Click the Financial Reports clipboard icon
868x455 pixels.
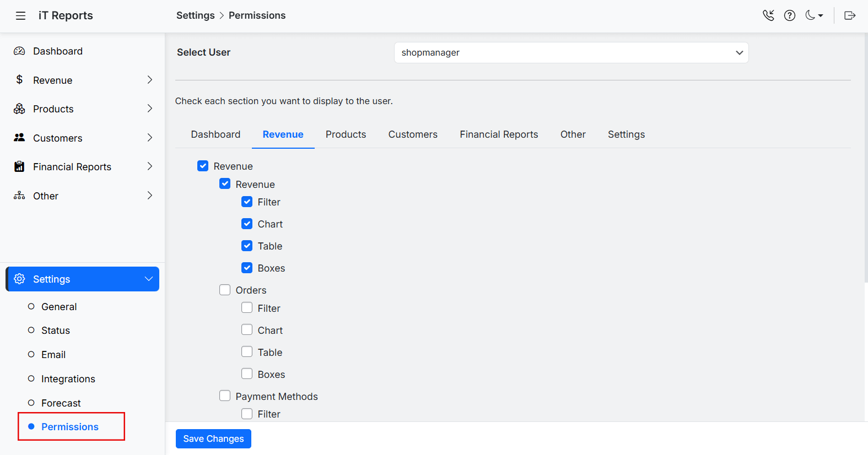pos(19,167)
